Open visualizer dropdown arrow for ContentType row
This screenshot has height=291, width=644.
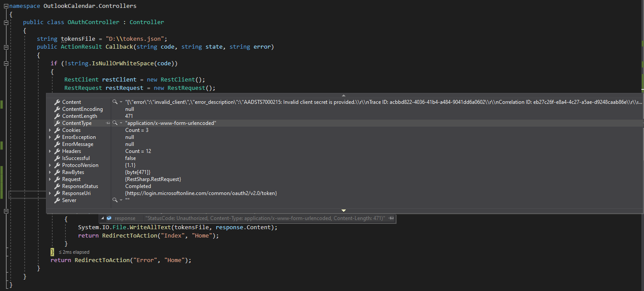[x=121, y=123]
